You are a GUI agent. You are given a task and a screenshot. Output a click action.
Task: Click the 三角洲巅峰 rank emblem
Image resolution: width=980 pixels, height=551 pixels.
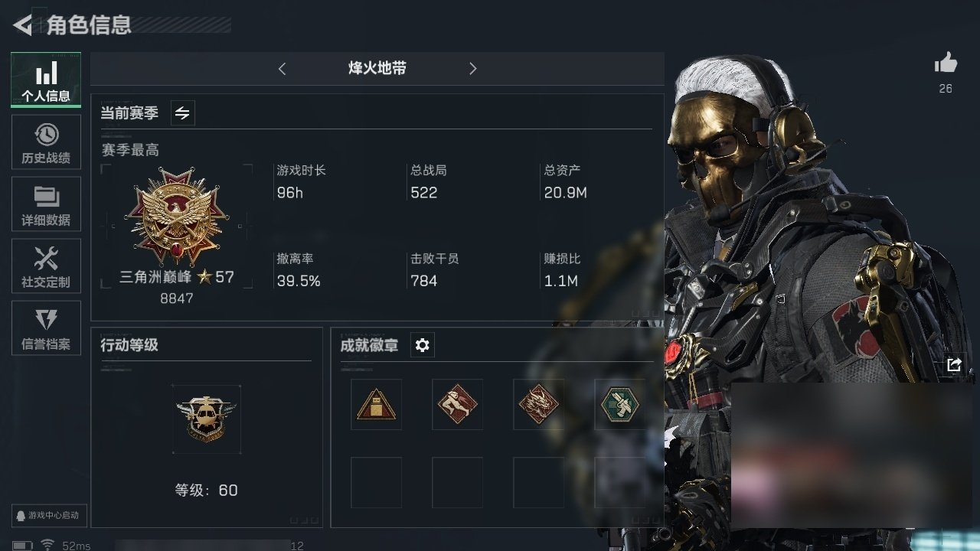tap(177, 217)
